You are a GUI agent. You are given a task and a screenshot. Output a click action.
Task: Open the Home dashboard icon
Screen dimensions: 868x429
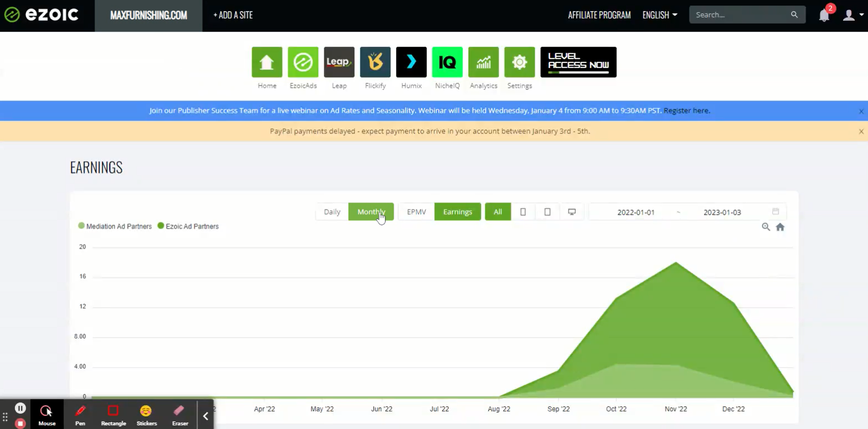tap(267, 62)
